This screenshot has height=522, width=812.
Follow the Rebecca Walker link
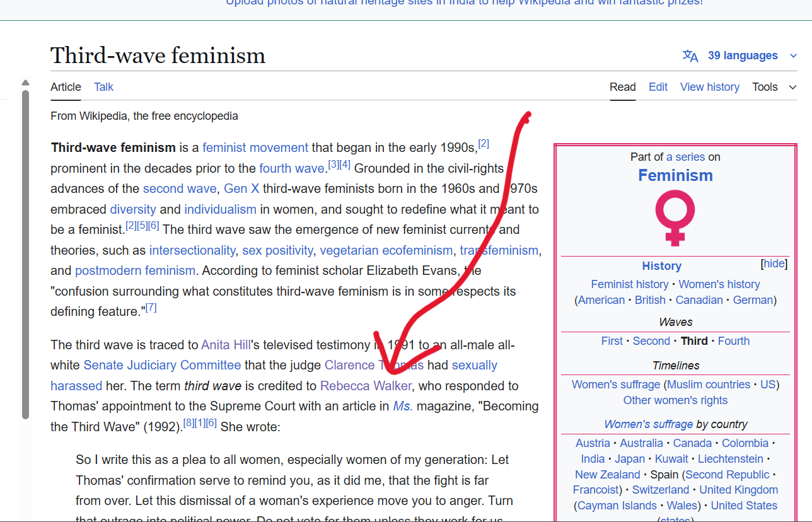click(x=366, y=386)
